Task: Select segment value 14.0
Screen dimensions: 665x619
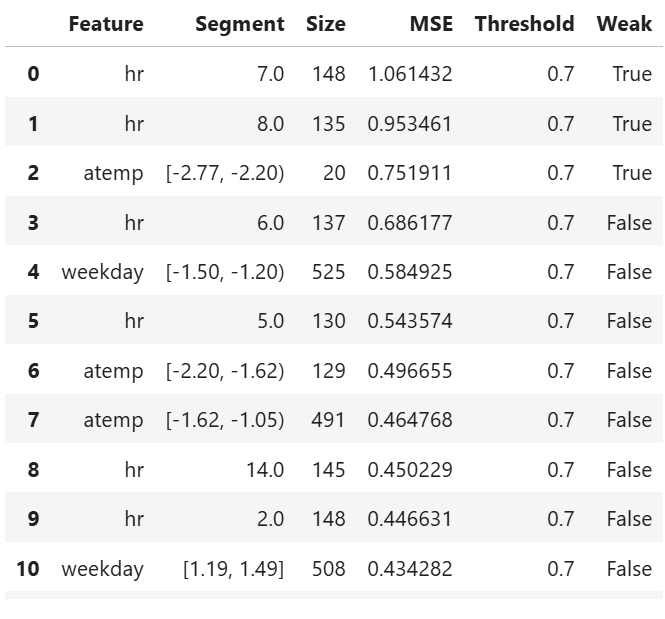Action: pos(265,470)
